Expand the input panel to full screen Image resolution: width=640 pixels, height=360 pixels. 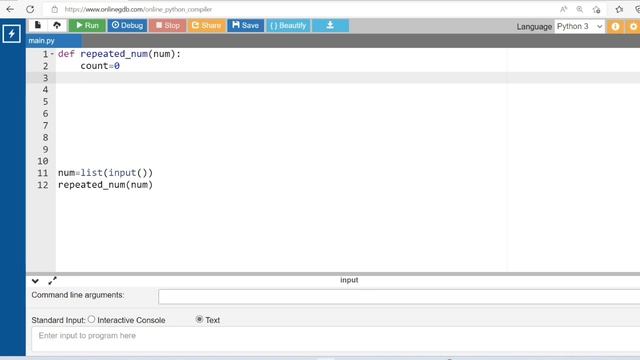point(52,281)
